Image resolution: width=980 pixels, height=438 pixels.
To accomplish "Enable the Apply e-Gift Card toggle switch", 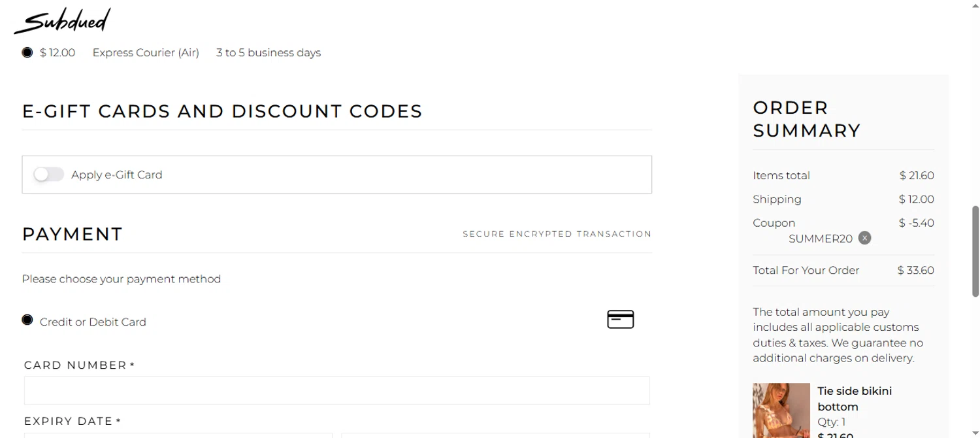I will 49,175.
